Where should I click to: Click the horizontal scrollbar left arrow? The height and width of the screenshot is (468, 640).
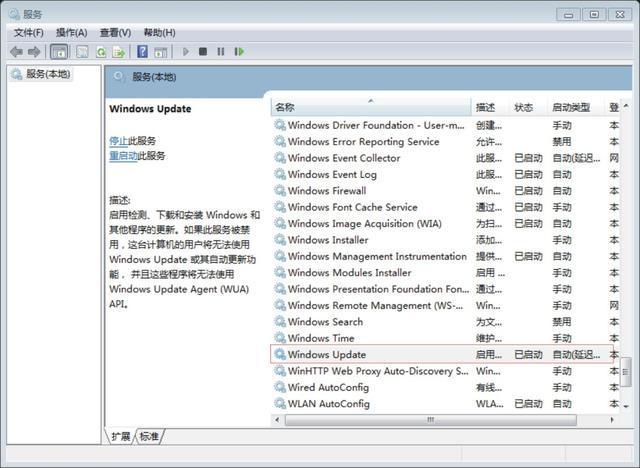pyautogui.click(x=278, y=420)
